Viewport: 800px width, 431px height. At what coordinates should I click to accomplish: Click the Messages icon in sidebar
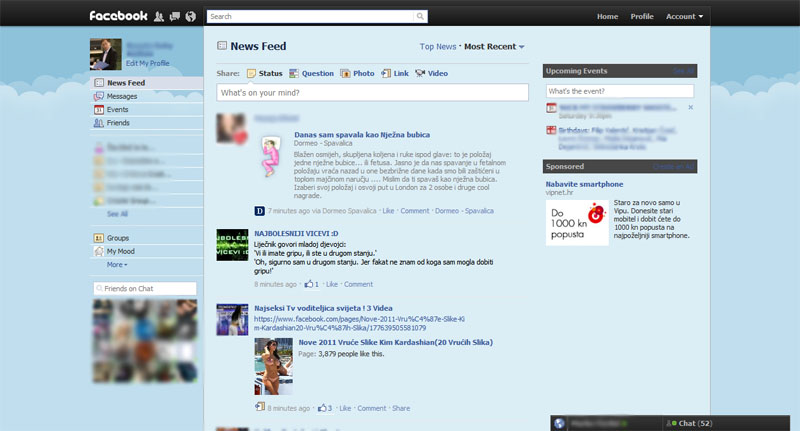[99, 96]
